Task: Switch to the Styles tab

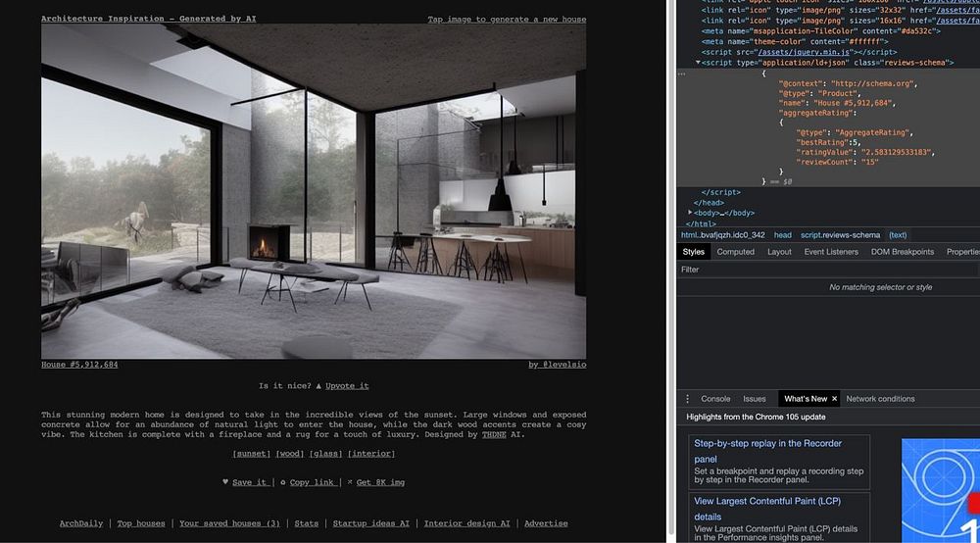Action: 693,252
